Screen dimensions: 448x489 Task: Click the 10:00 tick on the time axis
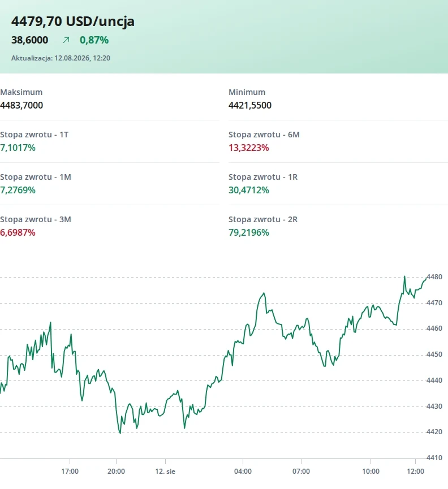coord(371,471)
